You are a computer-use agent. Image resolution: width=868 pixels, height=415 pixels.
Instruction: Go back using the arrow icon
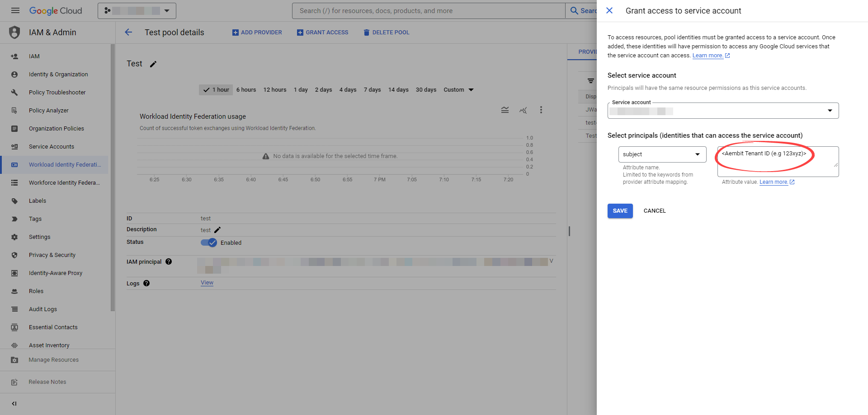click(128, 32)
